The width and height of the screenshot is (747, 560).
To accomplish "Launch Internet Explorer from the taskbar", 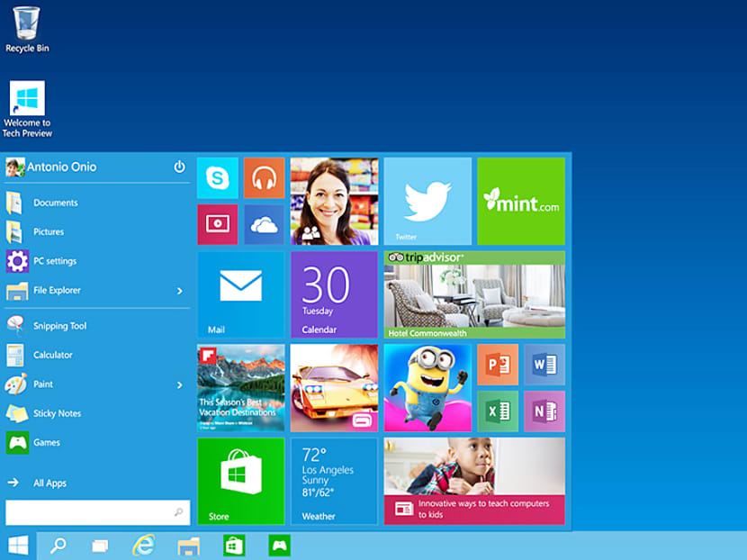I will (143, 546).
